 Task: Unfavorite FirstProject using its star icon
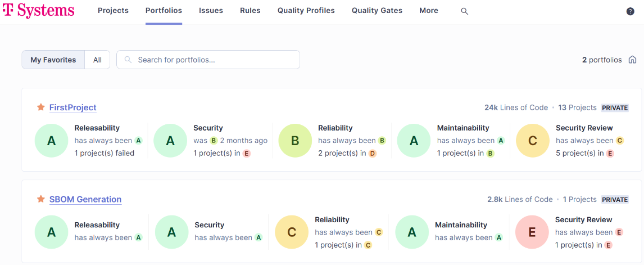pyautogui.click(x=40, y=107)
